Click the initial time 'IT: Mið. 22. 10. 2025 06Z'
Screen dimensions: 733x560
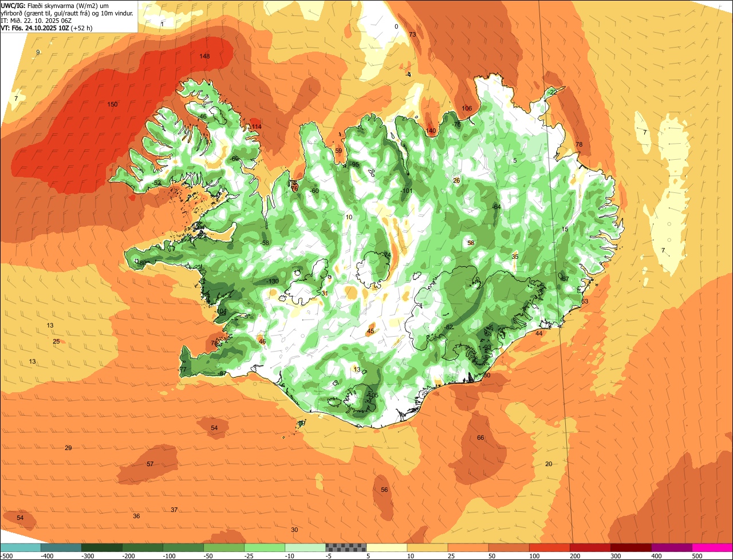(x=36, y=20)
